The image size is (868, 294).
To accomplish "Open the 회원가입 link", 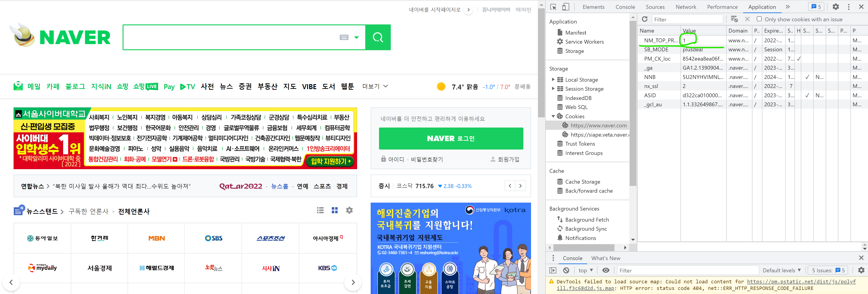I will tap(508, 159).
